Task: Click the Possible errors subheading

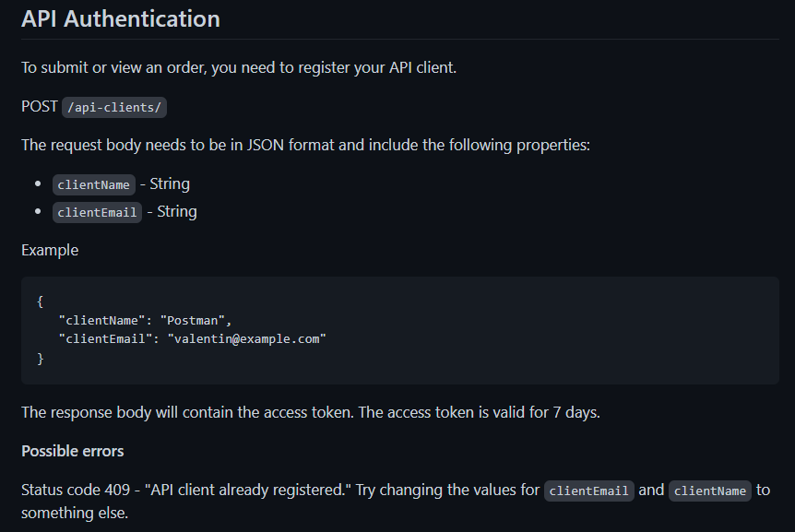Action: coord(73,451)
